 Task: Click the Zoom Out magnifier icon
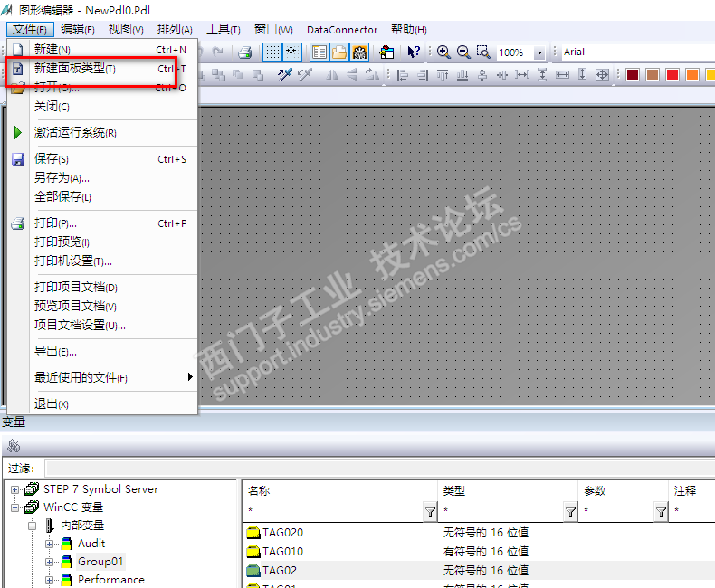coord(463,52)
